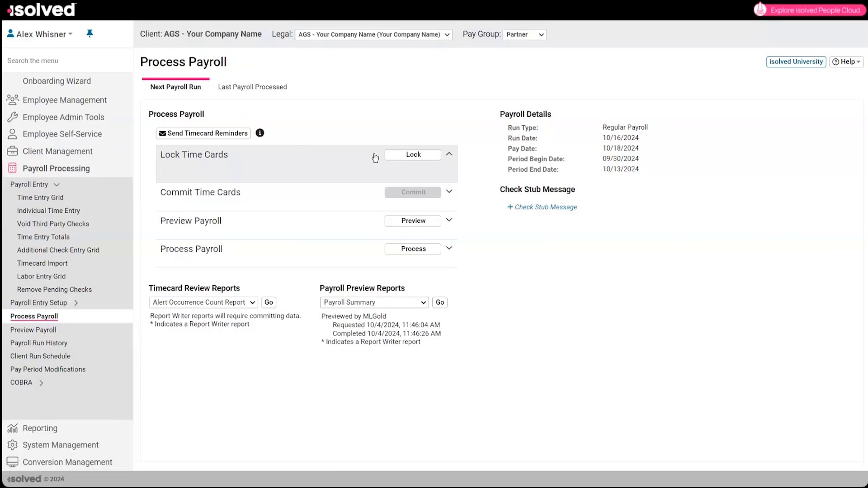Add a Check Stub Message link
The height and width of the screenshot is (488, 868).
[542, 207]
